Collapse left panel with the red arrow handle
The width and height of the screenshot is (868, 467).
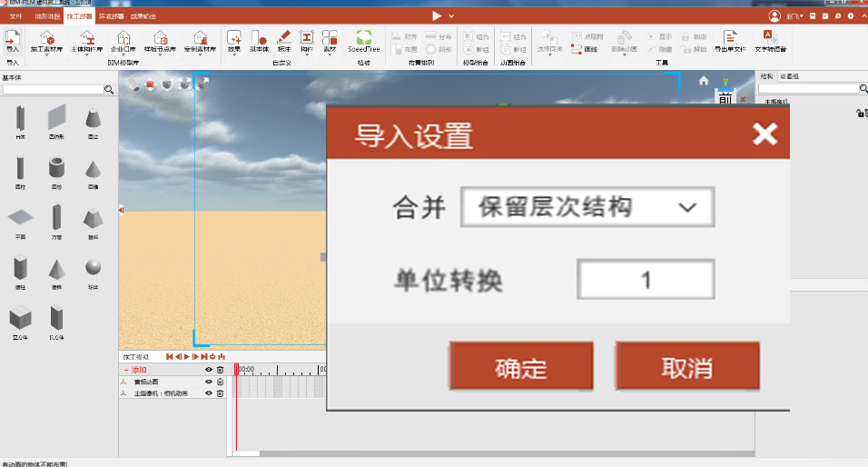(121, 210)
